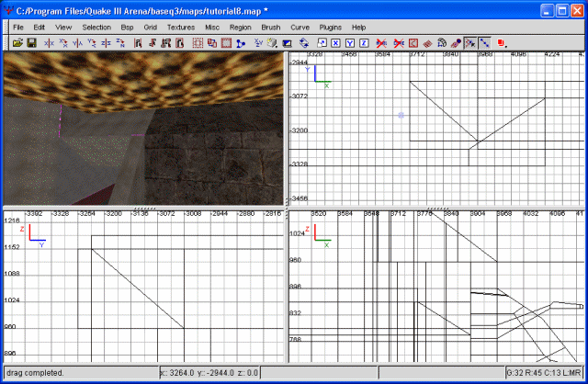Image resolution: width=588 pixels, height=384 pixels.
Task: Click the Select Complete Tall icon
Action: pos(138,43)
